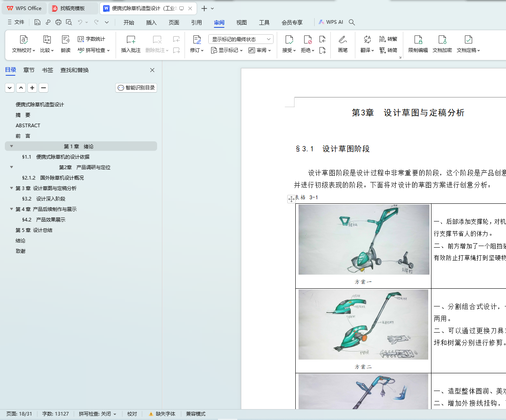Screen dimensions: 506x420
Task: Click 智能识别目录 button
Action: [x=136, y=88]
